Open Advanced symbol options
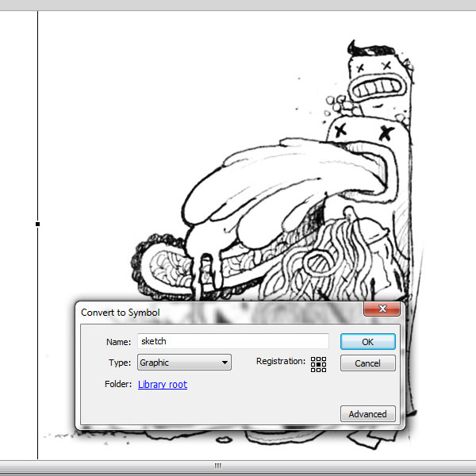The height and width of the screenshot is (476, 476). (367, 414)
